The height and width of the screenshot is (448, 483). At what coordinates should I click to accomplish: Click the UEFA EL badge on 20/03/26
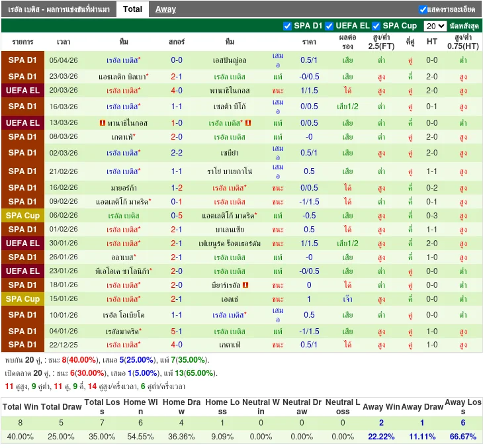coord(22,91)
